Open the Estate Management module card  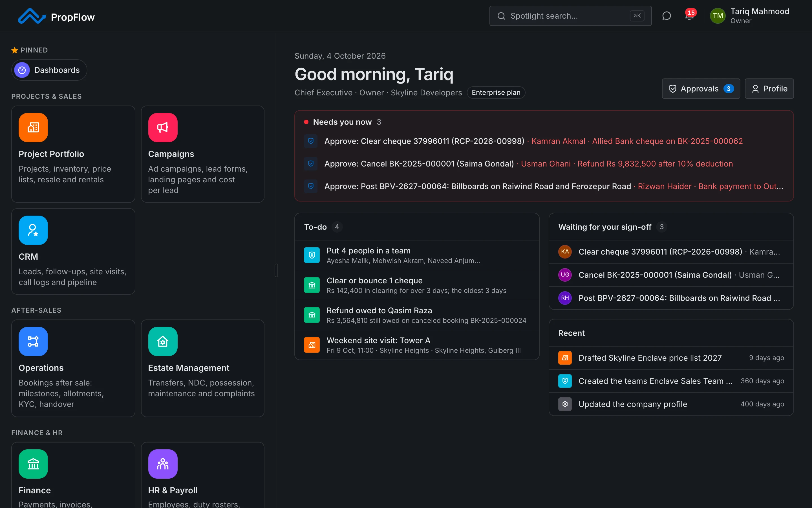coord(203,368)
